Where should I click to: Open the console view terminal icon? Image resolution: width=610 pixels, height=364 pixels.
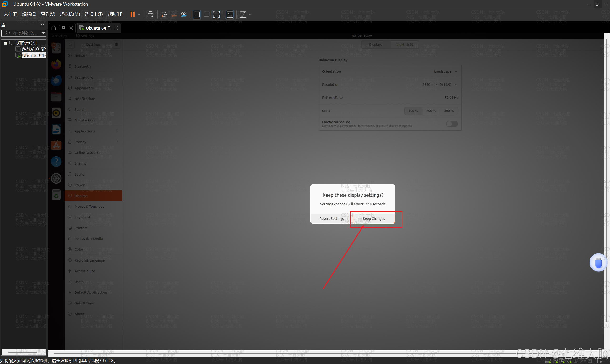pos(230,15)
